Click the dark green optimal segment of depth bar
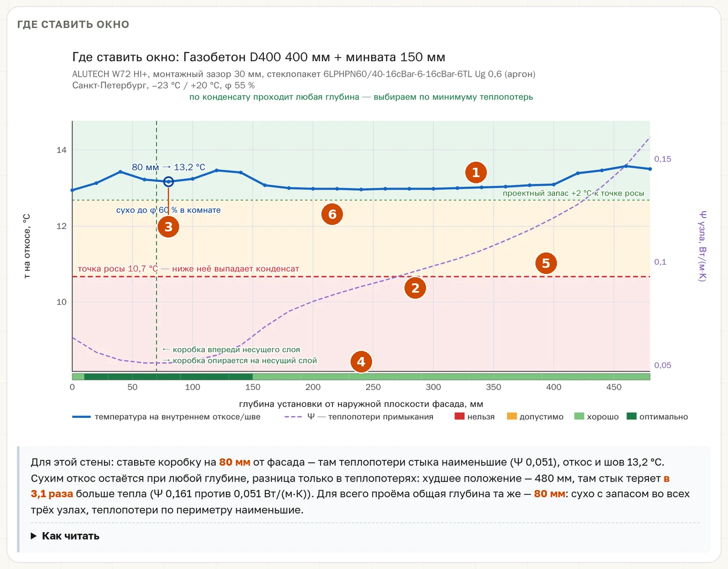 (168, 376)
